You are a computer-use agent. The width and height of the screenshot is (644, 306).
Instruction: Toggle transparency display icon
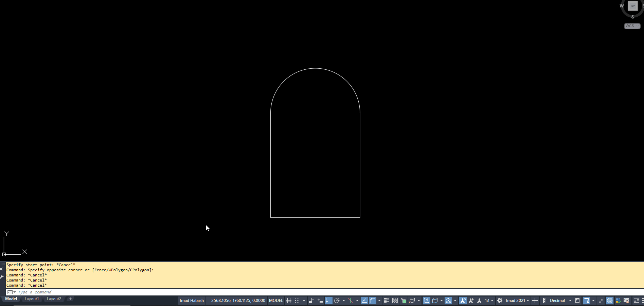pyautogui.click(x=395, y=301)
